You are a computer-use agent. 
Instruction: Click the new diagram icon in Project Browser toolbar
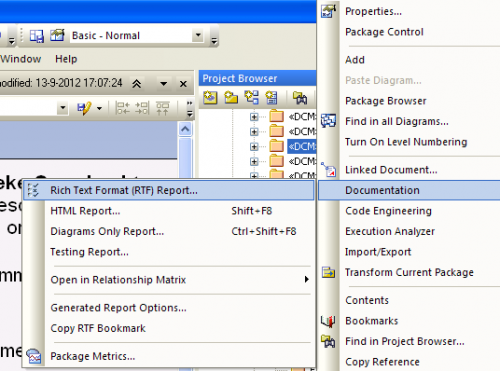252,98
